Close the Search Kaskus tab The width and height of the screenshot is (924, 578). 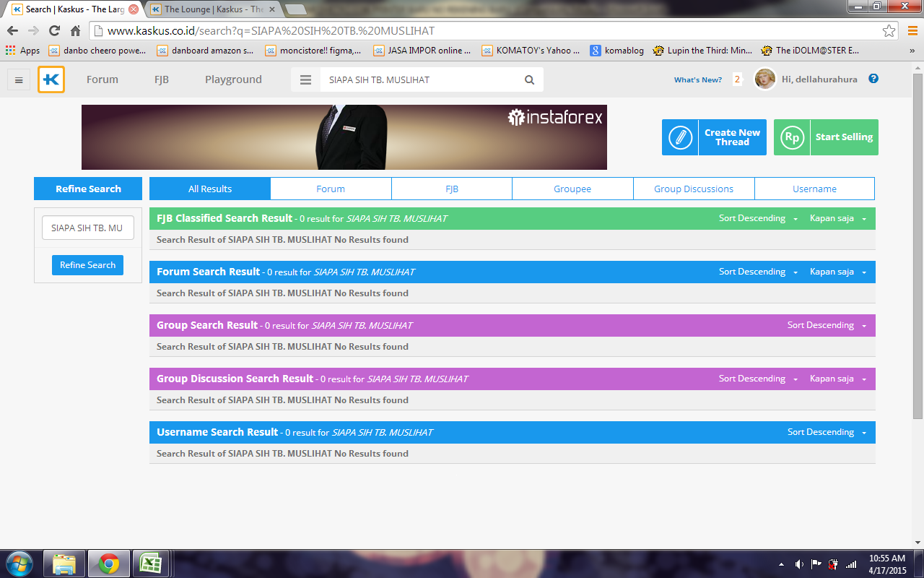click(134, 9)
